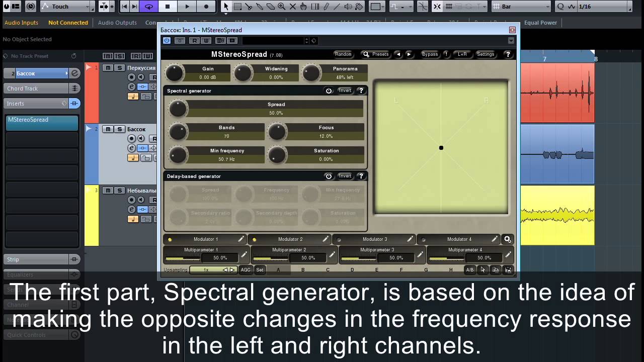Select preset slot D
This screenshot has width=644, height=362.
(x=352, y=270)
